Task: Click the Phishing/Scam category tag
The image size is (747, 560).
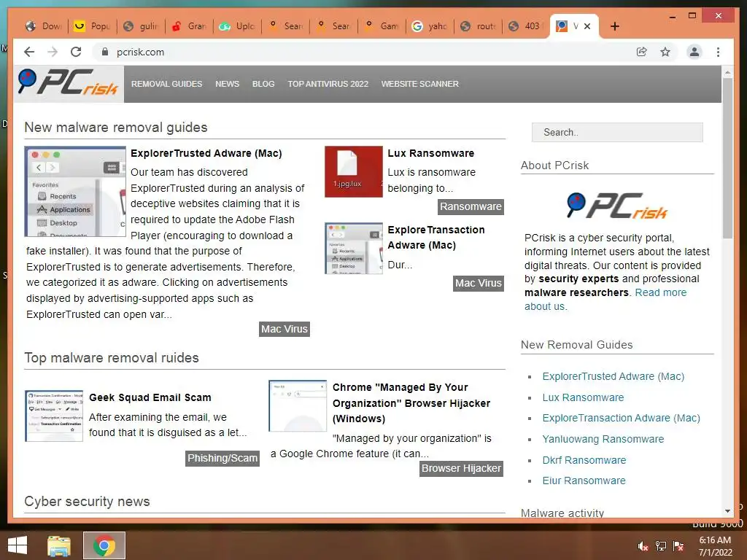Action: [x=222, y=458]
